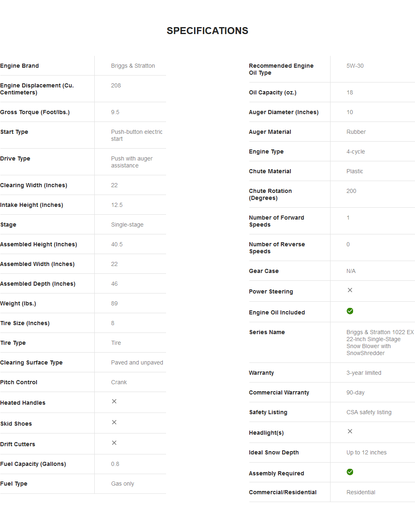The image size is (415, 532).
Task: Click the Paved and unpaved surface value
Action: tap(137, 362)
